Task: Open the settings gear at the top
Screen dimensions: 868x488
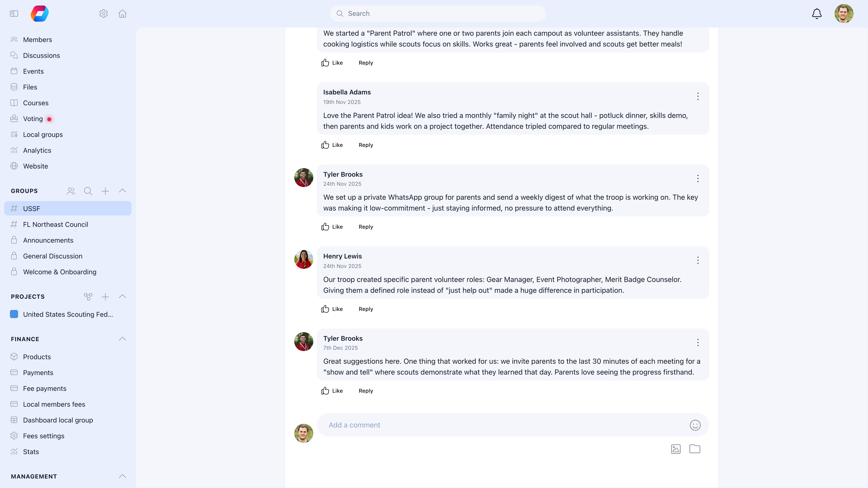Action: [x=104, y=14]
